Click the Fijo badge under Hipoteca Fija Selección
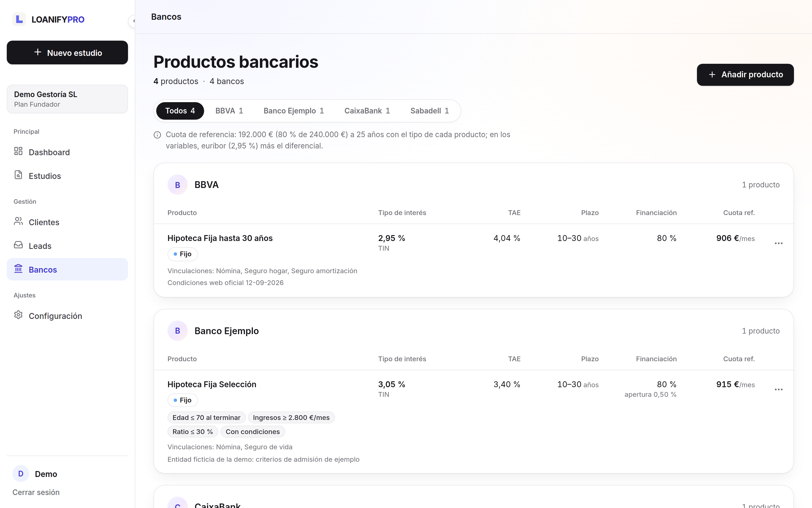The height and width of the screenshot is (508, 812). 182,400
